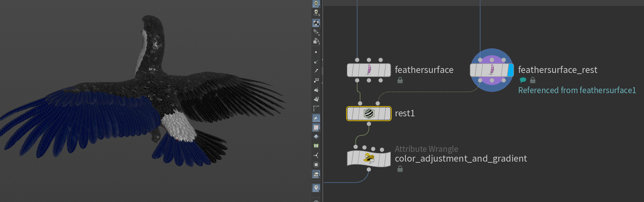Click first output connector of feathersurface node
This screenshot has height=202, width=644.
[x=357, y=80]
